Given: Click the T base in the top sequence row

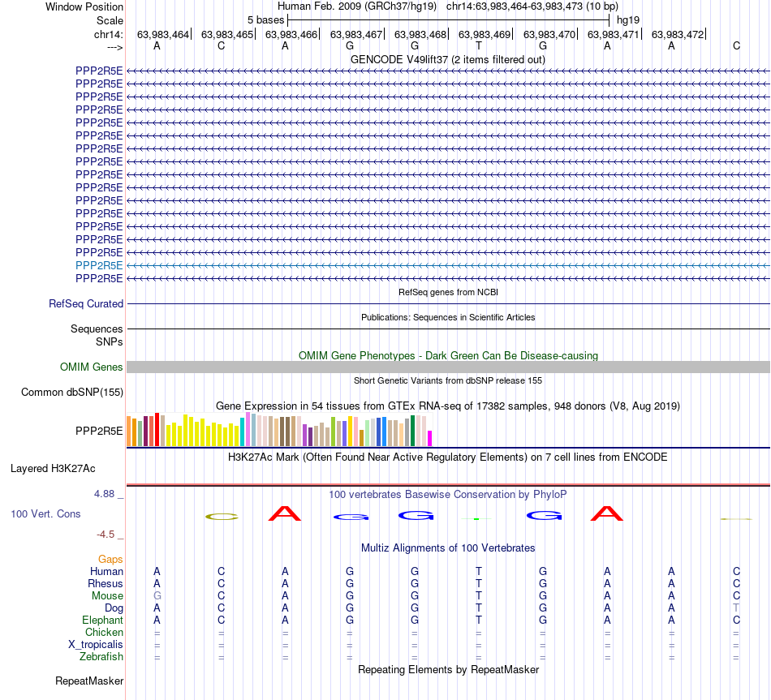Looking at the screenshot, I should tap(479, 45).
